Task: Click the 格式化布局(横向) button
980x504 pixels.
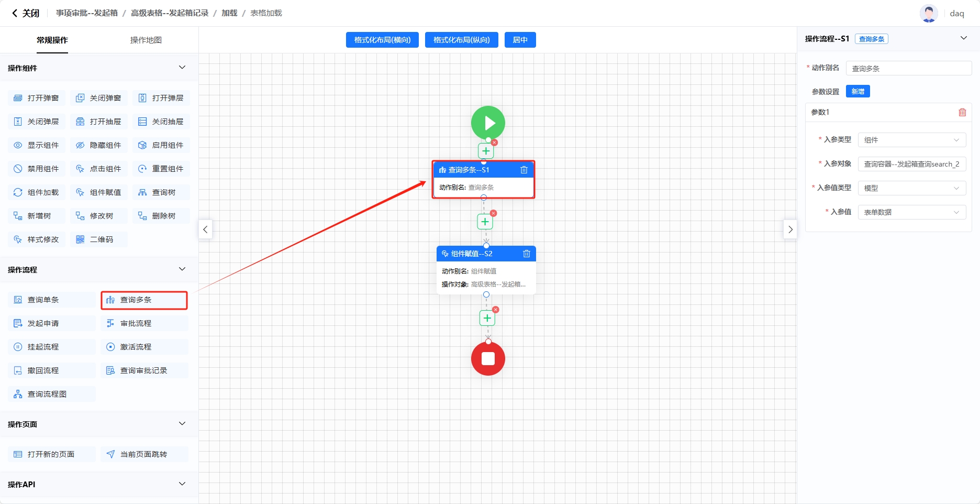Action: click(x=382, y=40)
